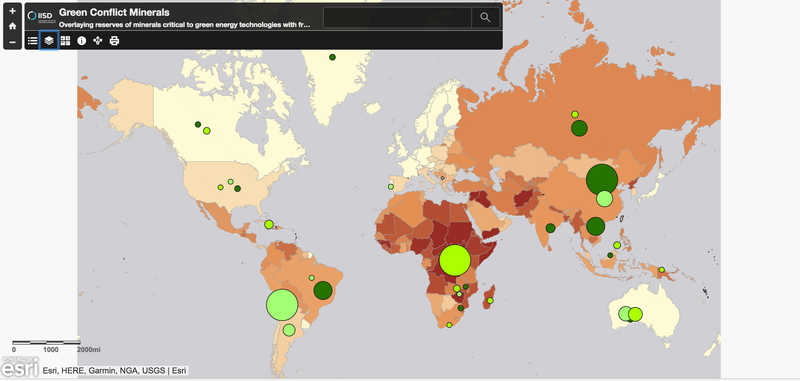Zoom out of the map
The height and width of the screenshot is (381, 800).
[12, 42]
